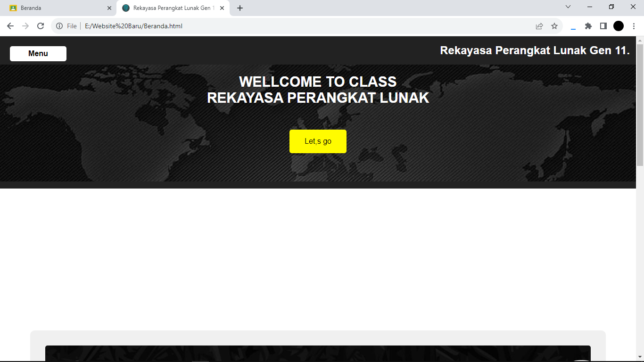The height and width of the screenshot is (362, 644).
Task: Click the scrollbar up arrow
Action: [640, 40]
